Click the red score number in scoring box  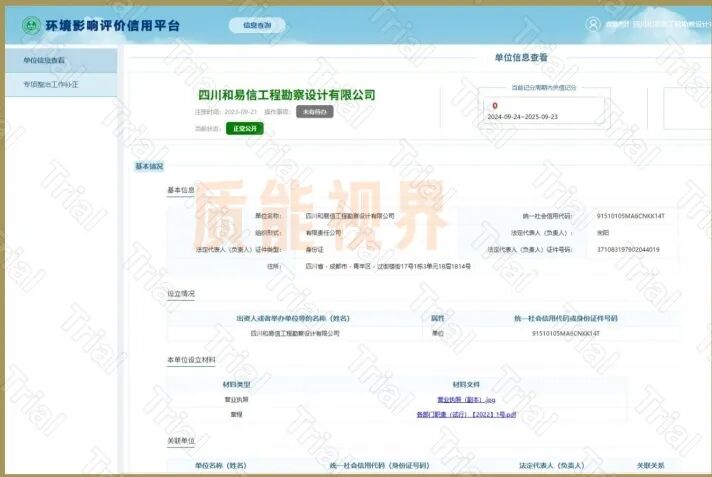point(494,105)
